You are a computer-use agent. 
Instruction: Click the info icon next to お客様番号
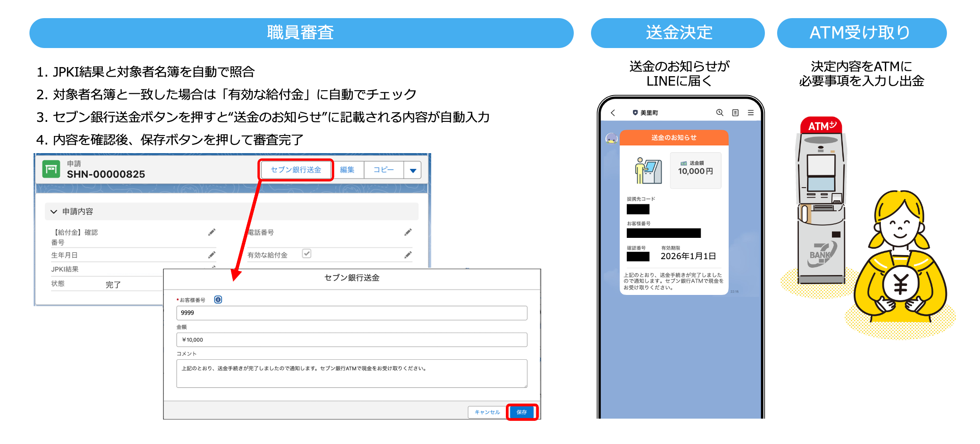click(x=218, y=299)
